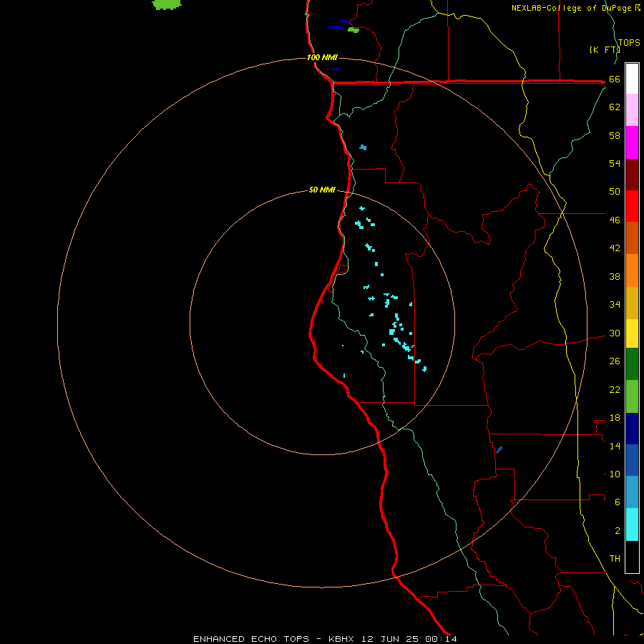The image size is (644, 644).
Task: Click the legend value '18'
Action: (615, 418)
